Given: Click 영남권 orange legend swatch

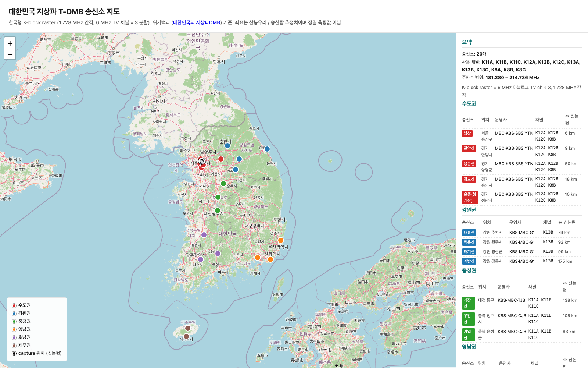Looking at the screenshot, I should coord(14,329).
